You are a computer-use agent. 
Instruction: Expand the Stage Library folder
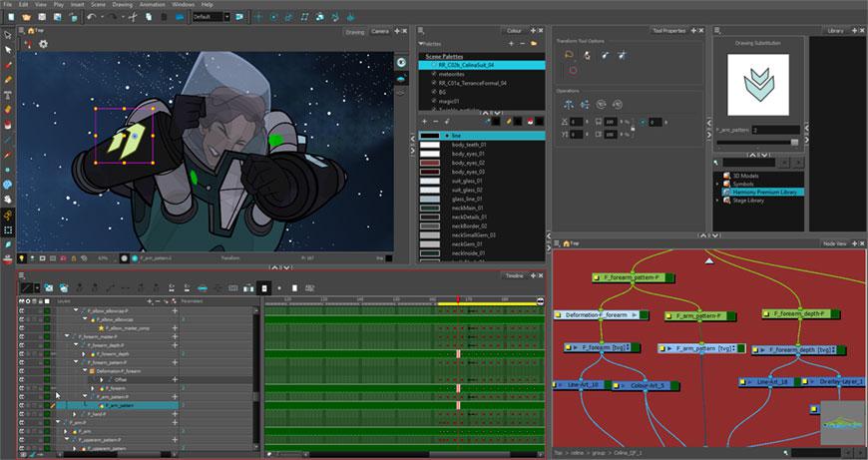coord(717,201)
